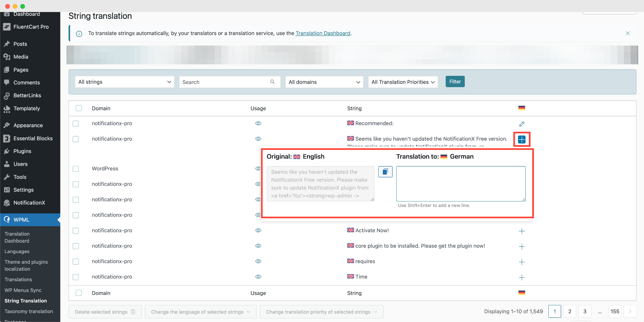Click into the German translation text area
Viewport: 644px width, 322px height.
click(461, 184)
